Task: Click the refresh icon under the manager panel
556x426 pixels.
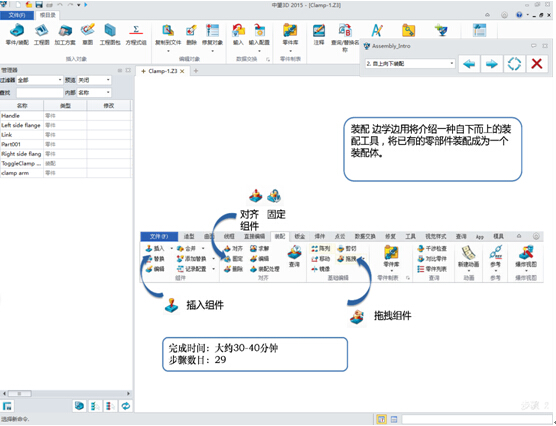Action: (x=126, y=406)
